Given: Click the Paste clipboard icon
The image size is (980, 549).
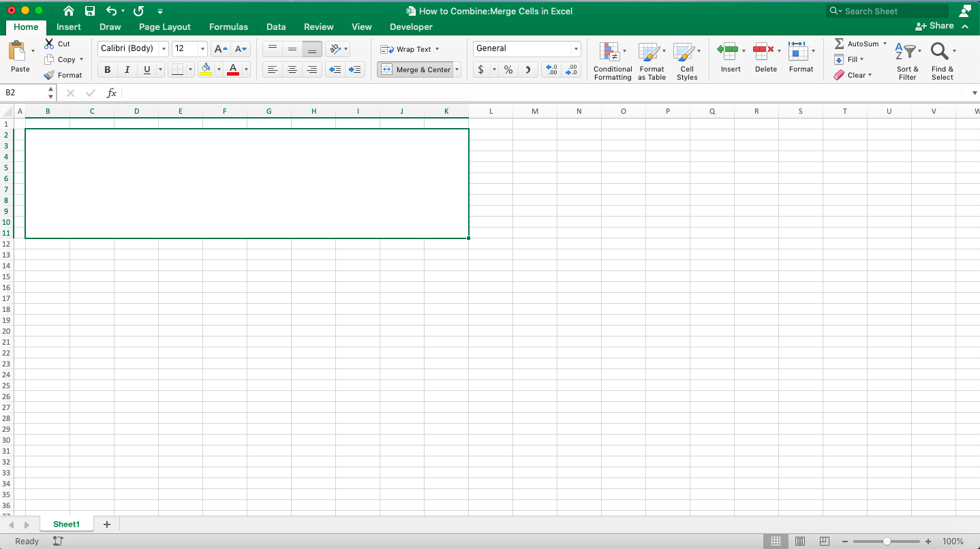Looking at the screenshot, I should pos(16,52).
